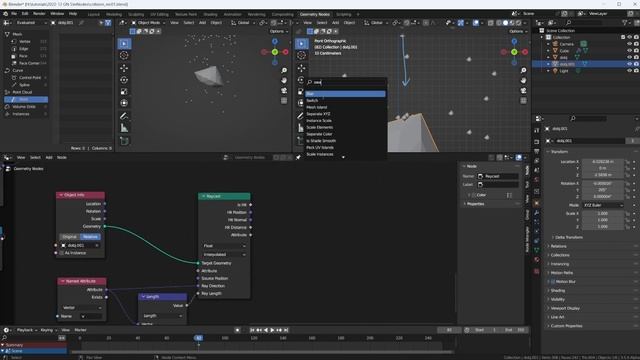This screenshot has height=360, width=640.
Task: Switch to the Animation workspace tab
Action: click(232, 14)
